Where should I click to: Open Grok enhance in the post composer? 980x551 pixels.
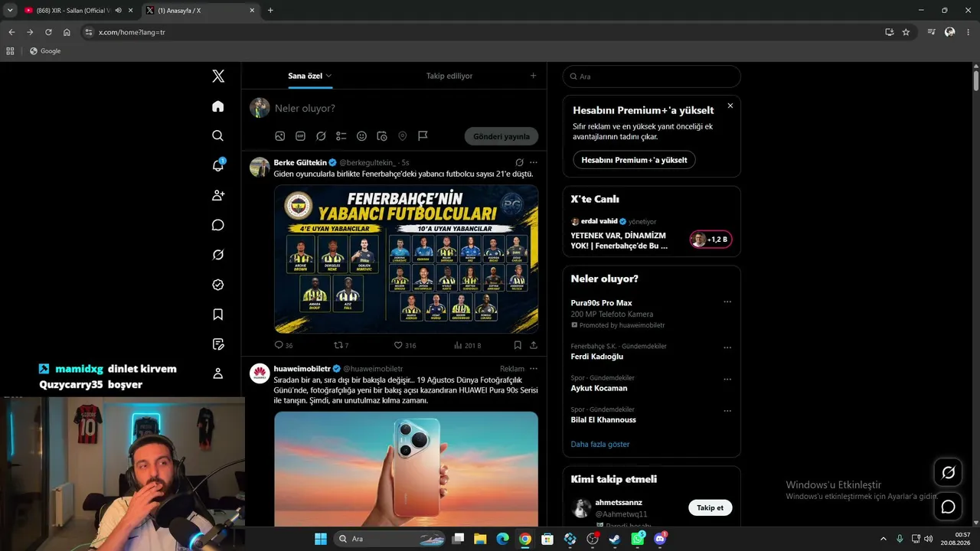click(321, 136)
